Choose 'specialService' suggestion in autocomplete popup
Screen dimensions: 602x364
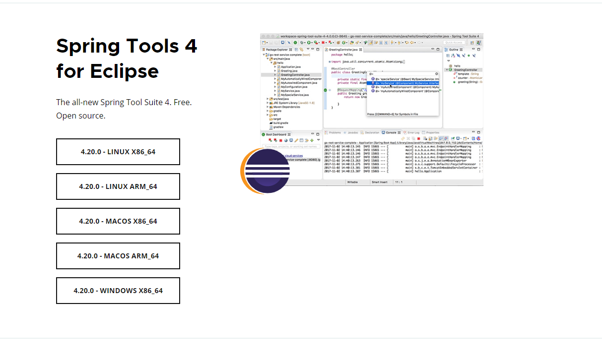tap(403, 79)
